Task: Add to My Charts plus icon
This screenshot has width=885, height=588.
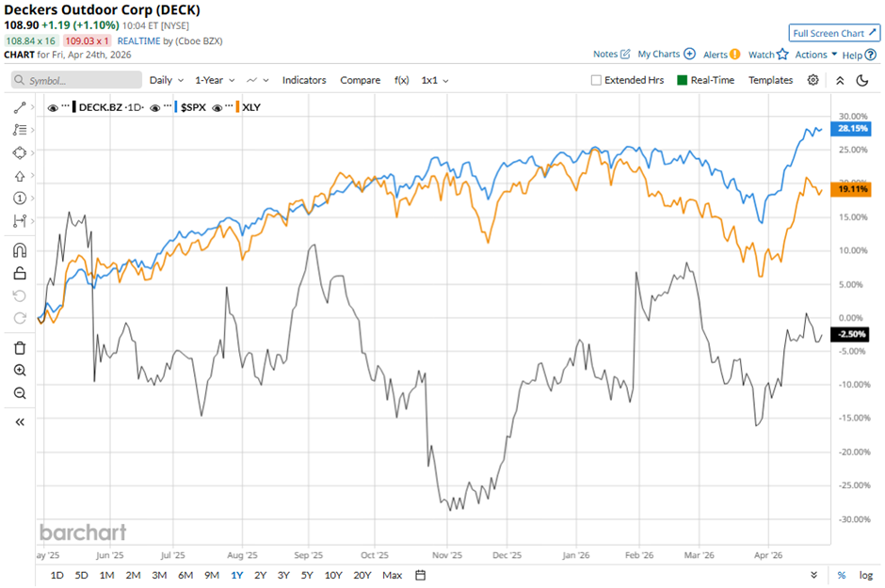Action: pyautogui.click(x=689, y=54)
